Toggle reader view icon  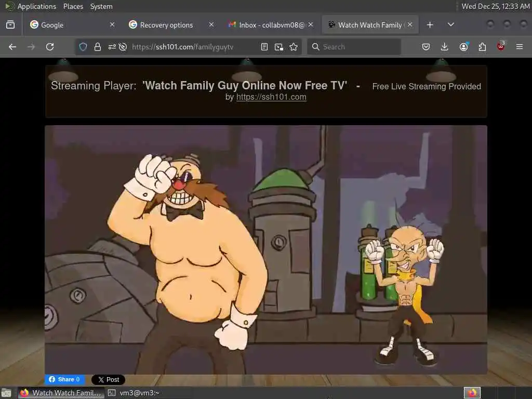[x=264, y=47]
